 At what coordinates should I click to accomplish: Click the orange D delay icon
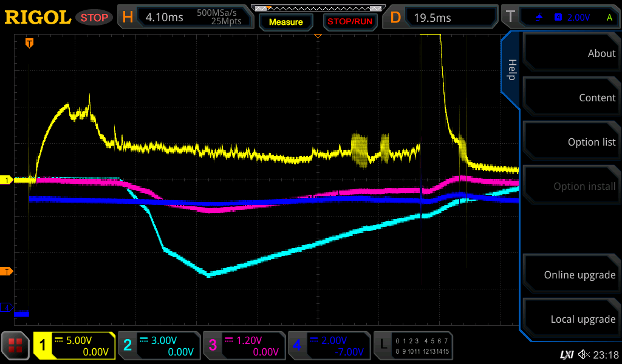click(396, 17)
